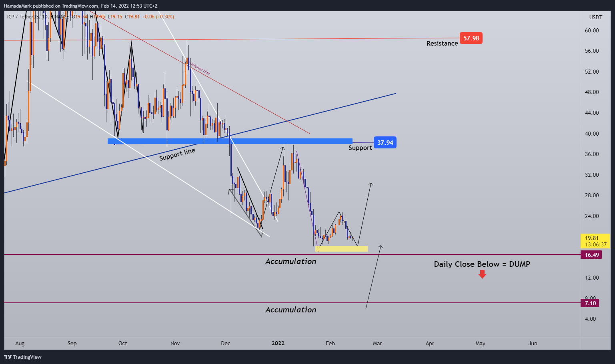
Task: Click the USDT currency label
Action: 596,17
